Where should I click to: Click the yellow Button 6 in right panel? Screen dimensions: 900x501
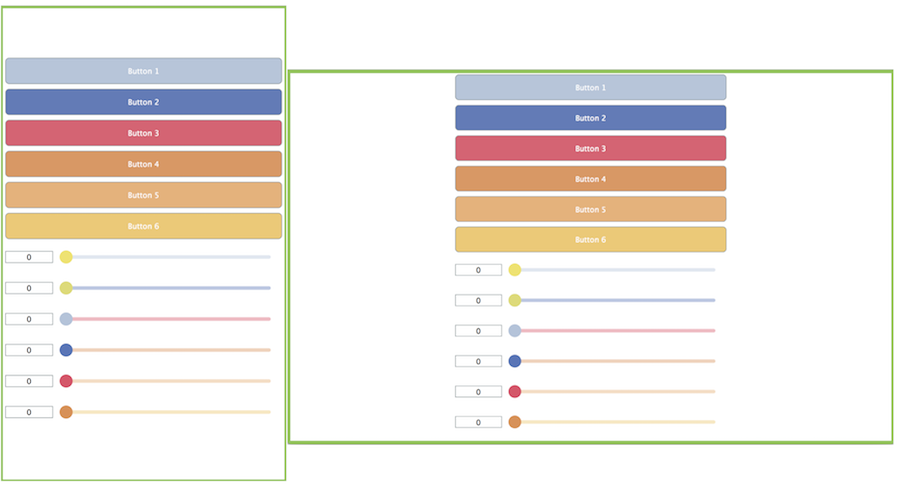590,240
